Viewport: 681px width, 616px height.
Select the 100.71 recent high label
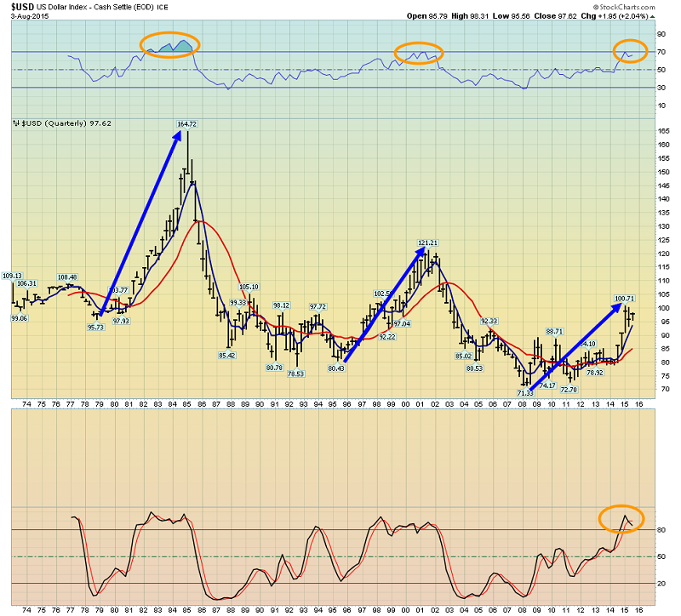tap(626, 299)
